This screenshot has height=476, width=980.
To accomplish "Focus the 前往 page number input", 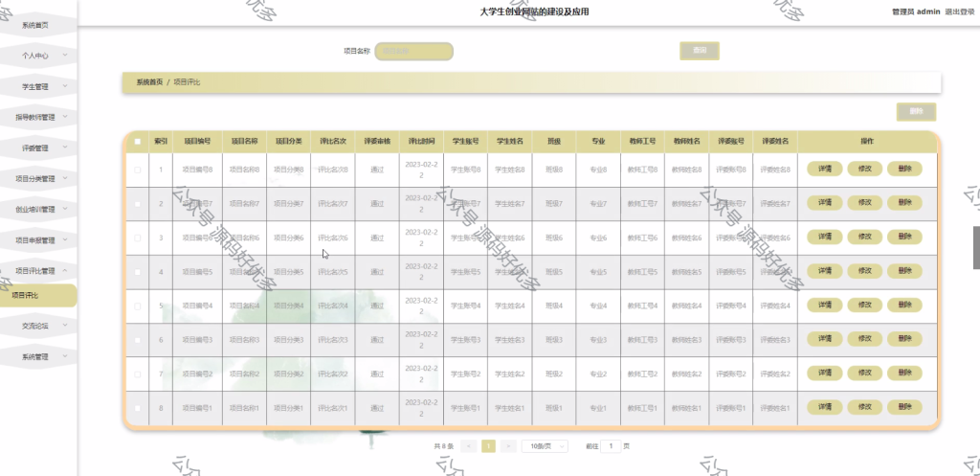I will pyautogui.click(x=611, y=446).
